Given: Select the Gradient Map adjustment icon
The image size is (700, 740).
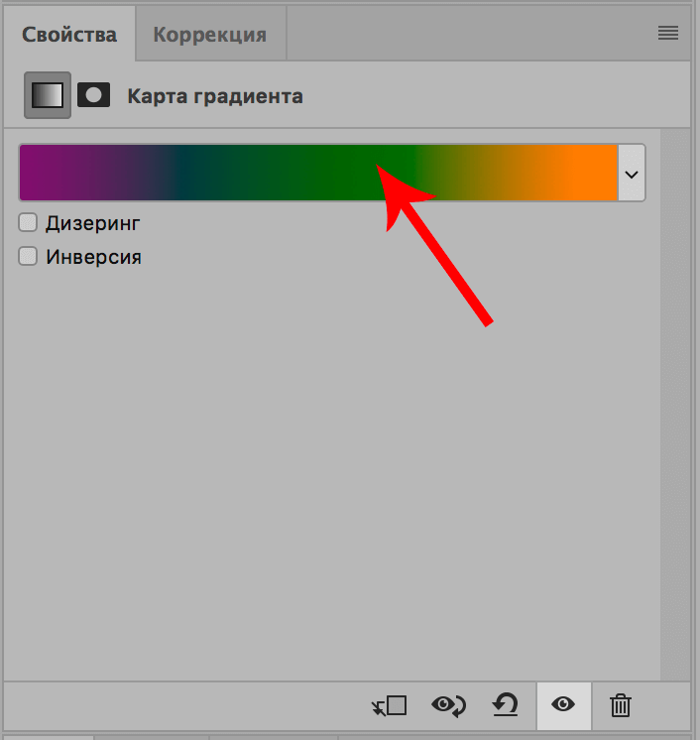Looking at the screenshot, I should 48,95.
